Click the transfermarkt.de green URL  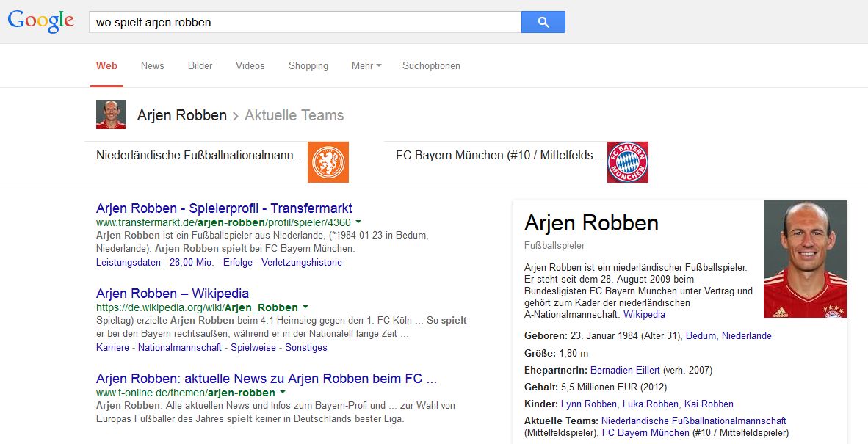(224, 222)
